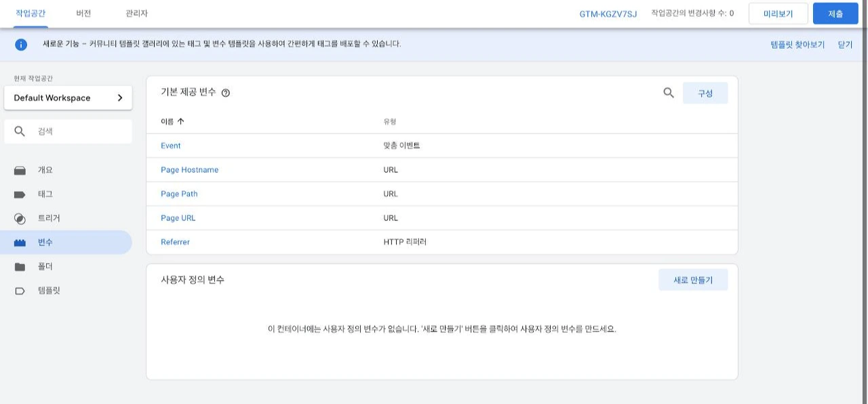Click 새로 만들기 to create a variable
Viewport: 868px width, 404px height.
coord(693,280)
